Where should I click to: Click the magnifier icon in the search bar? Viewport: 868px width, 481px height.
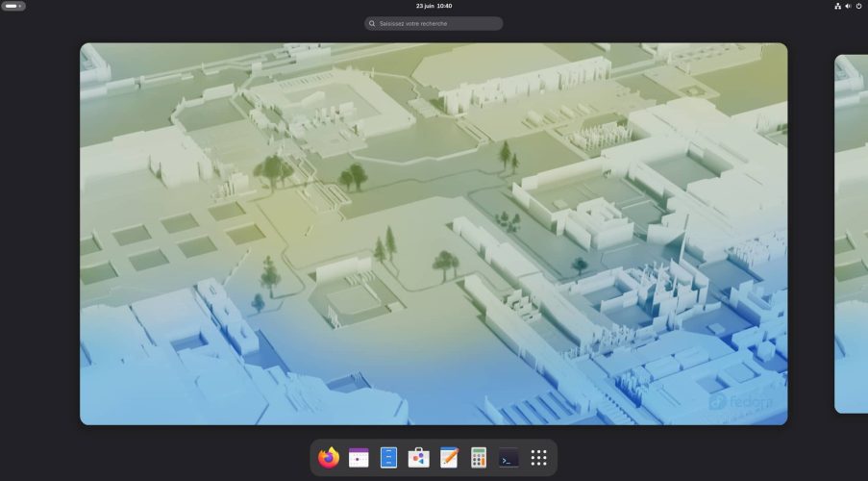click(x=372, y=23)
